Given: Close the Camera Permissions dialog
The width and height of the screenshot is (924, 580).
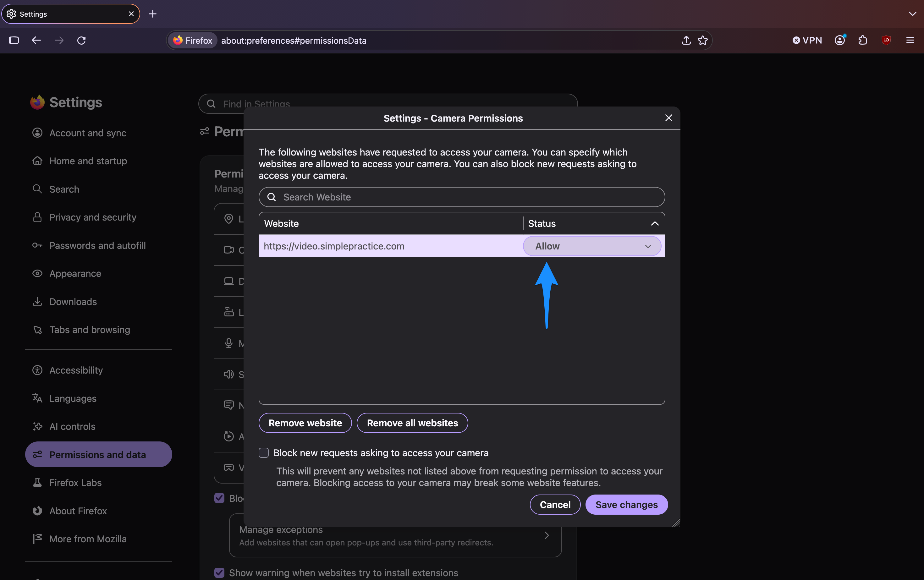Looking at the screenshot, I should pos(668,118).
